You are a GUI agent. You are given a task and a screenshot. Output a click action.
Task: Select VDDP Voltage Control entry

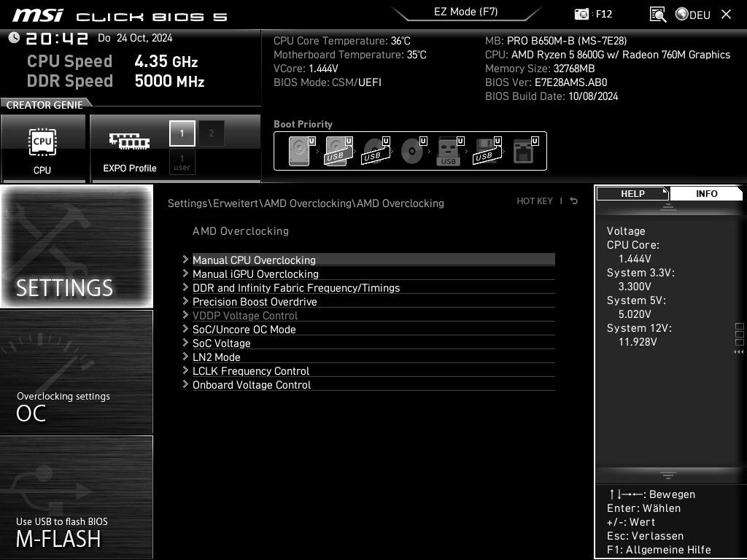click(x=373, y=315)
